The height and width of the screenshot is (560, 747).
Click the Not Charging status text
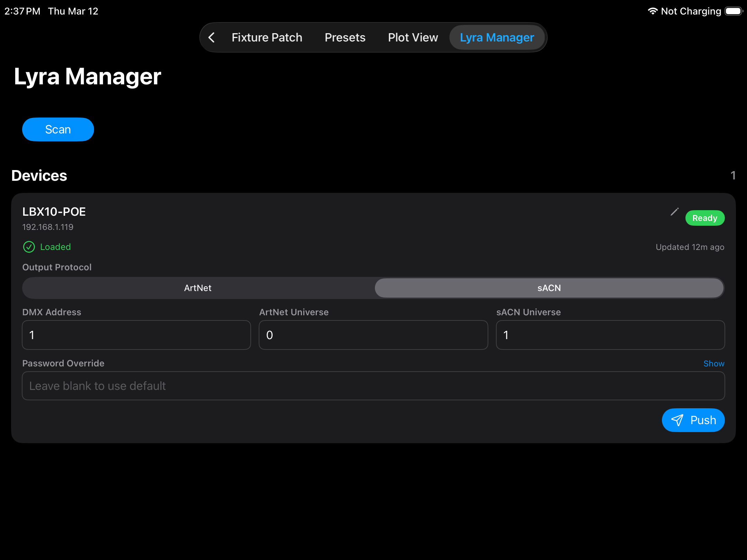coord(691,11)
